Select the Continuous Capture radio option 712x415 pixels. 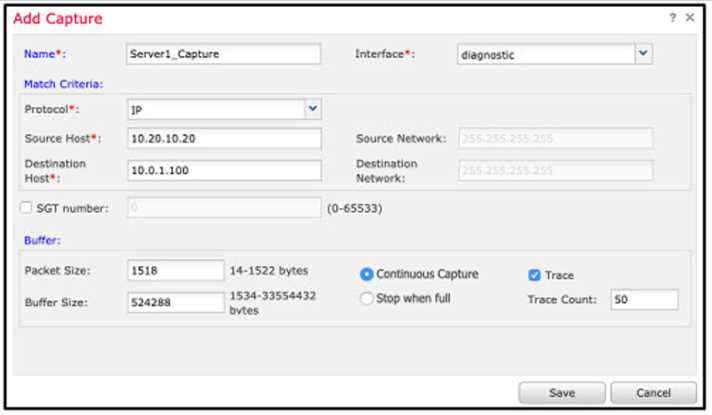pos(366,274)
